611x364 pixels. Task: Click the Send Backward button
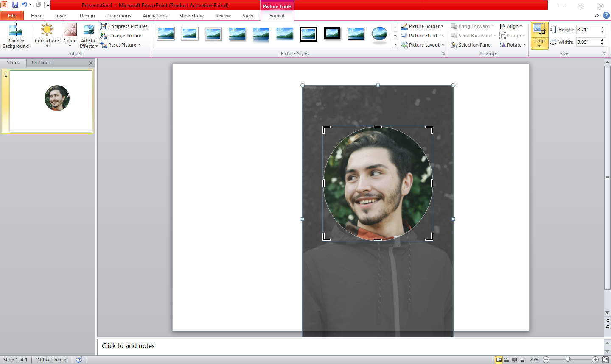coord(471,36)
